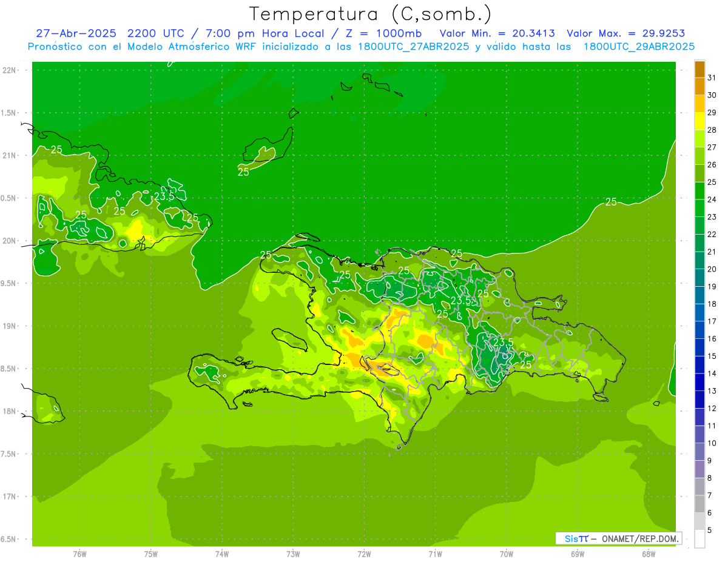The width and height of the screenshot is (728, 562).
Task: Click the "21N" latitude axis label
Action: (x=9, y=156)
